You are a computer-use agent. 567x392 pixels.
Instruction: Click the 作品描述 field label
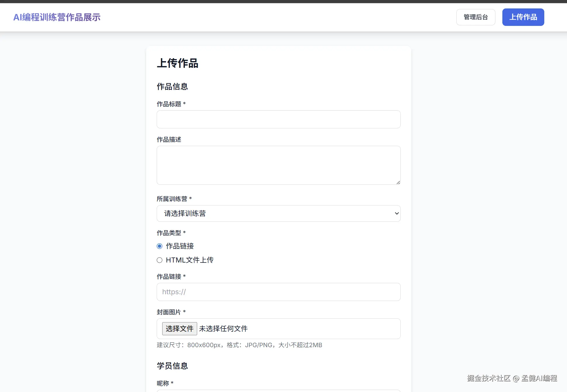click(169, 140)
